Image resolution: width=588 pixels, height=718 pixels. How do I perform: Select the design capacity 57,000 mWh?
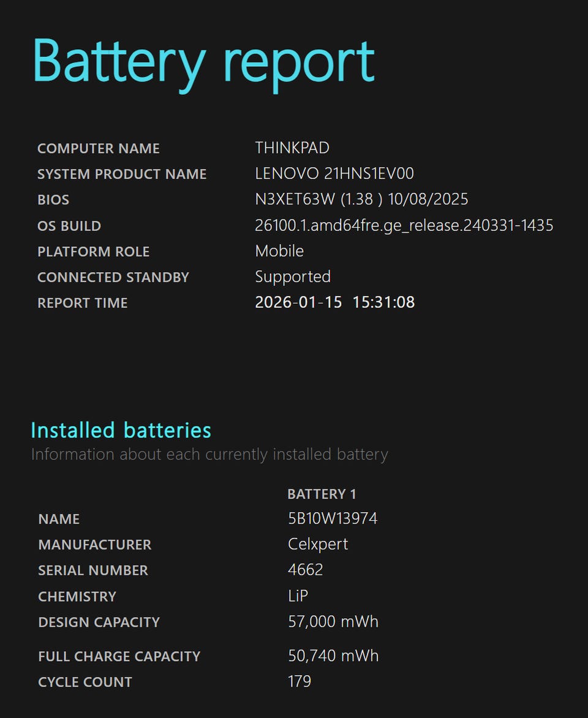[333, 622]
